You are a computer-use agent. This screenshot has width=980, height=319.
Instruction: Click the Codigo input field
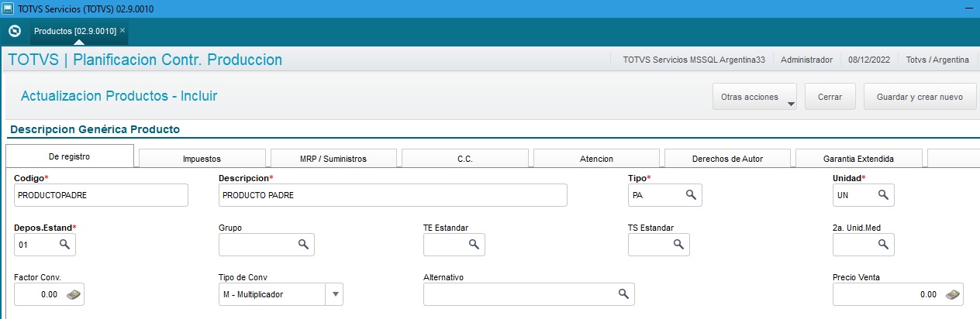coord(101,195)
